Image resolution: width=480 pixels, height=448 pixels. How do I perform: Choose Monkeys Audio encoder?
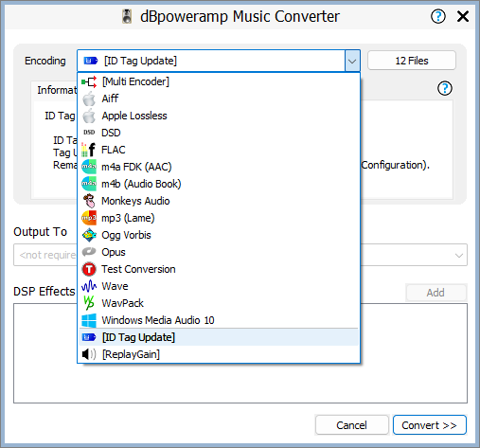coord(219,201)
